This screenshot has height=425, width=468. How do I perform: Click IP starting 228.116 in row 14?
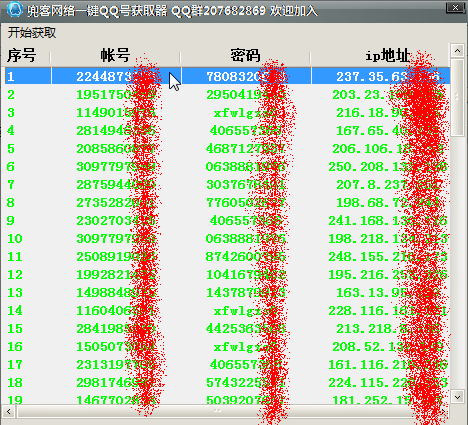point(388,311)
